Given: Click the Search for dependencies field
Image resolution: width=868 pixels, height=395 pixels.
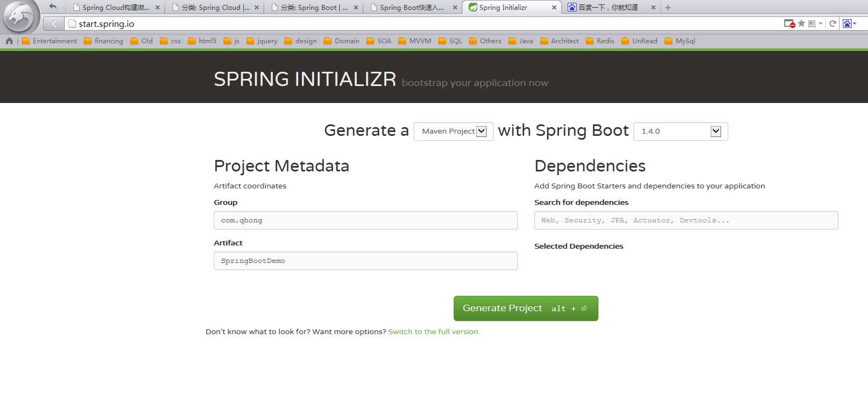Looking at the screenshot, I should click(686, 220).
